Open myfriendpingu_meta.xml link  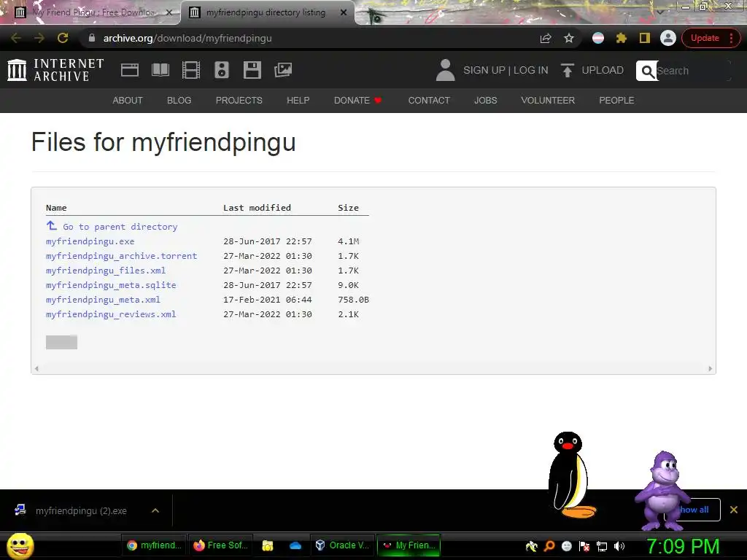coord(103,300)
